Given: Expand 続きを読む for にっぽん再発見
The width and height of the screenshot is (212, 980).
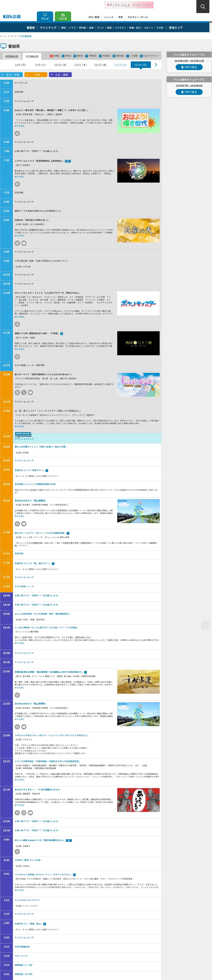Looking at the screenshot, I should coord(19,643).
